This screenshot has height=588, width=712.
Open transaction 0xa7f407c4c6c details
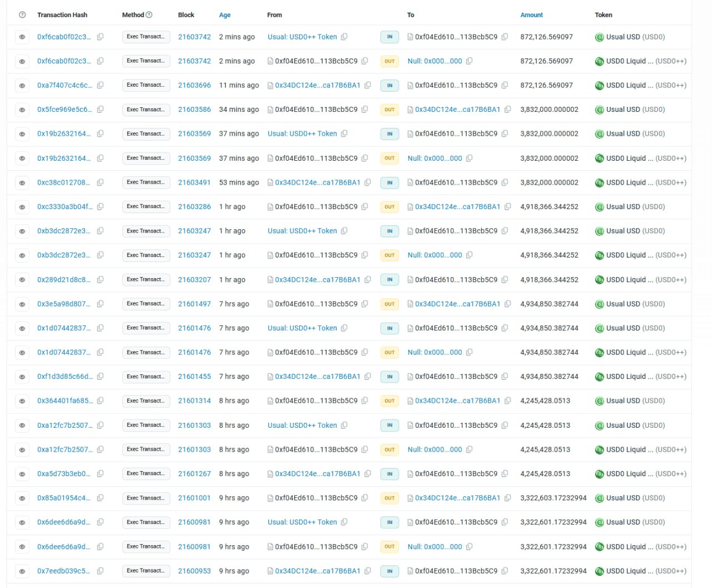pyautogui.click(x=65, y=85)
